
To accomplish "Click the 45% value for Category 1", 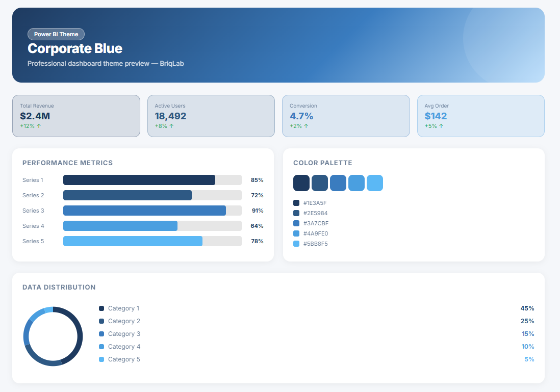I will click(527, 308).
